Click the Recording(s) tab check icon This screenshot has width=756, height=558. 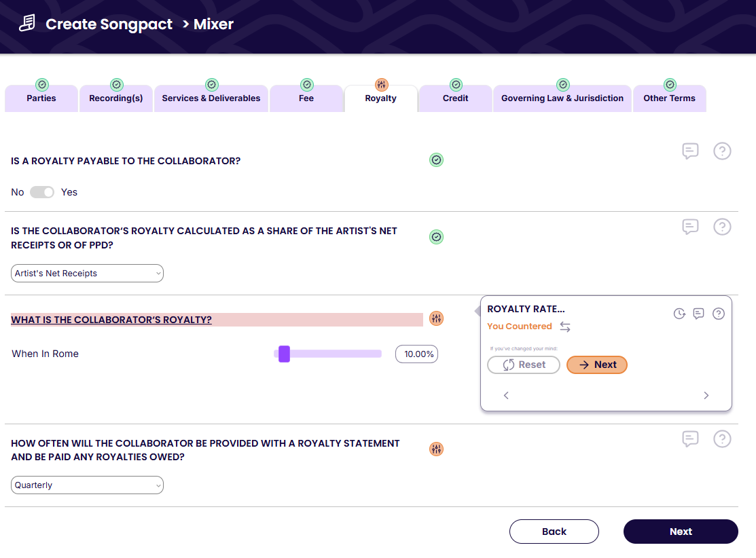(x=117, y=85)
